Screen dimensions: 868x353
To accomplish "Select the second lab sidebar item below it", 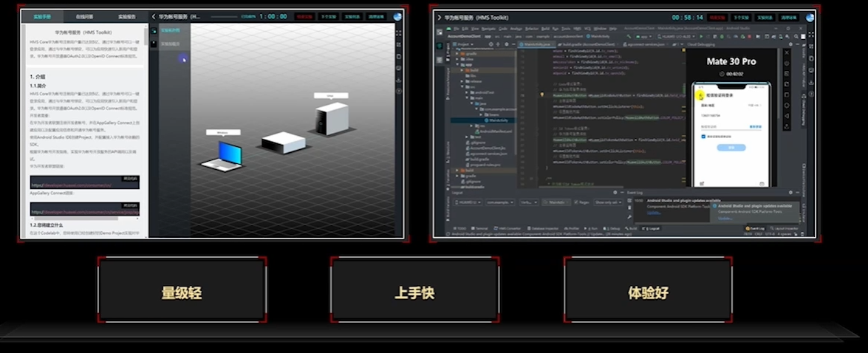I will (170, 44).
